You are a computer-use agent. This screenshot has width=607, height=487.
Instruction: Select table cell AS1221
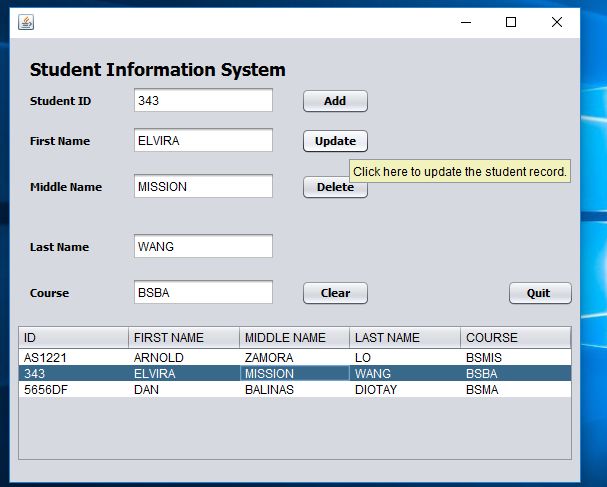(x=74, y=357)
